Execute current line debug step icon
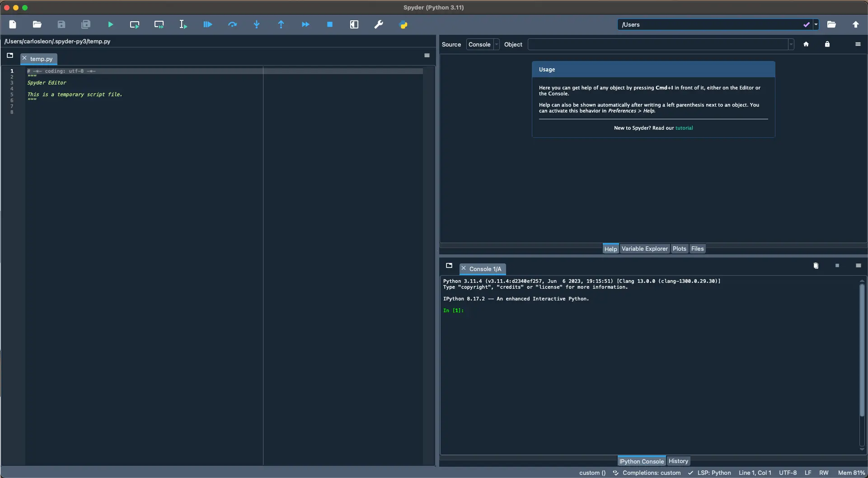Viewport: 868px width, 478px height. (x=232, y=24)
